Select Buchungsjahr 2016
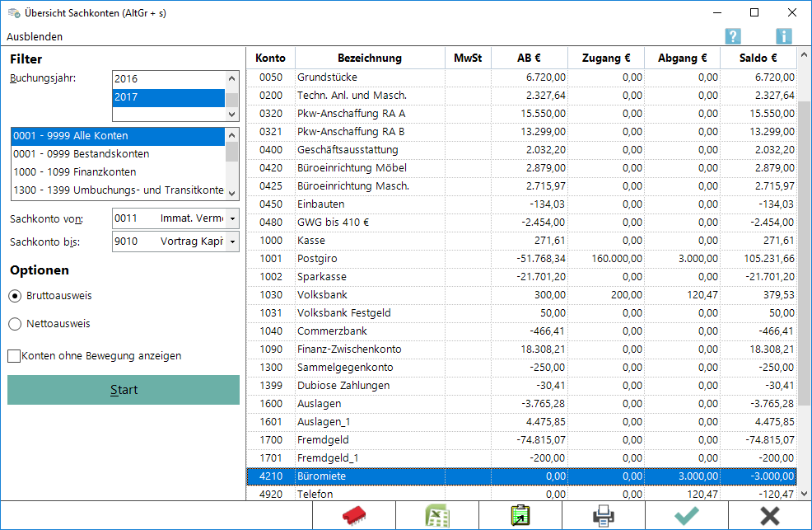The image size is (812, 530). pyautogui.click(x=169, y=79)
